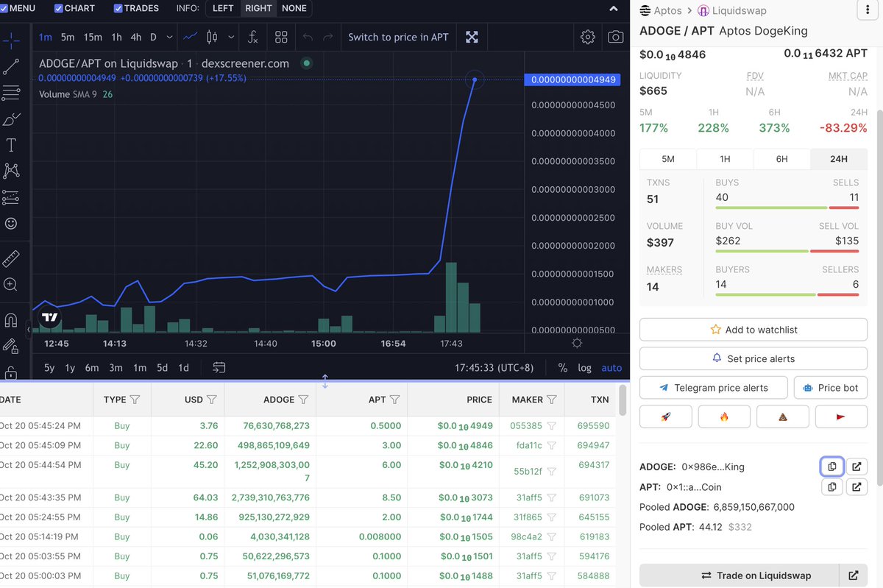Set price alerts for ADOGE

tap(753, 358)
